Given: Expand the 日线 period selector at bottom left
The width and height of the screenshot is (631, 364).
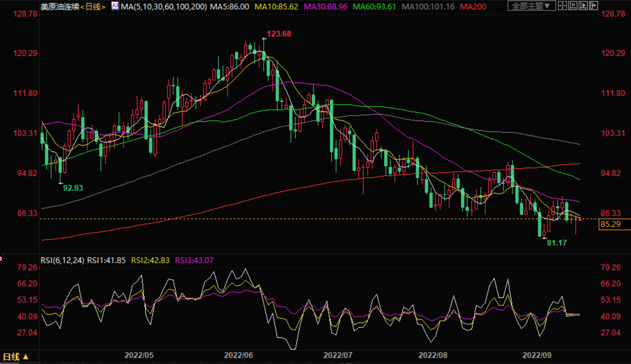Looking at the screenshot, I should [16, 357].
